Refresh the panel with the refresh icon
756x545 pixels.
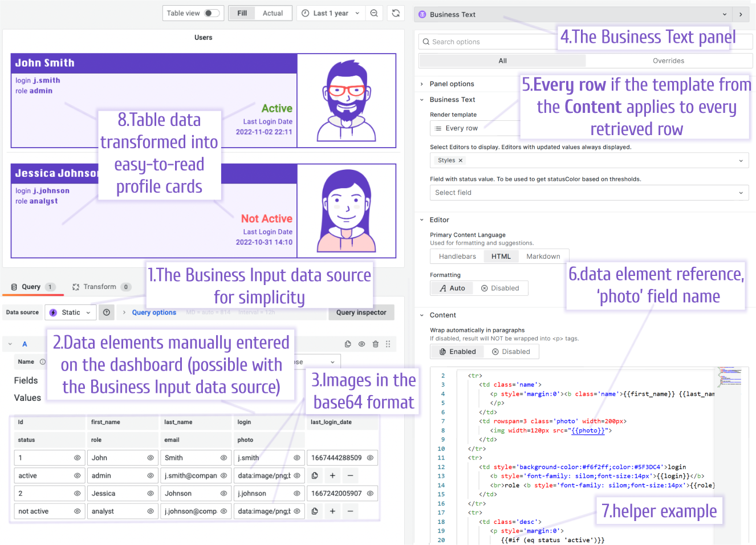pos(396,13)
